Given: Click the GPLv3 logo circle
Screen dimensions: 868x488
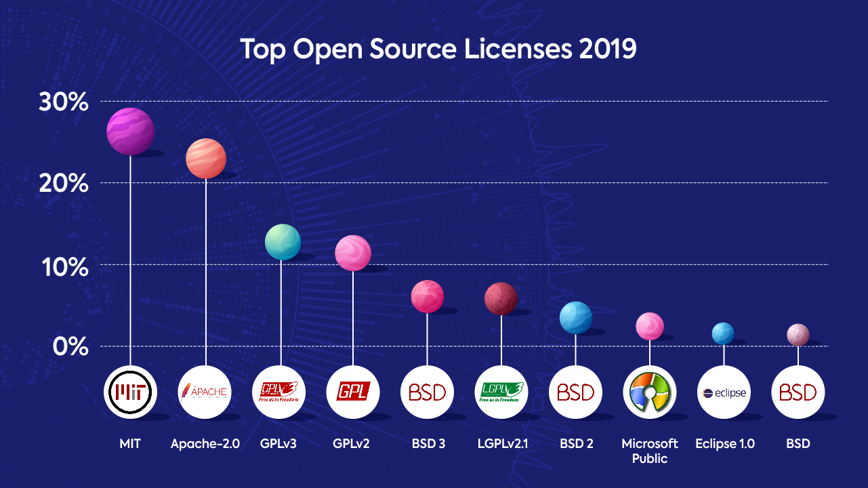Looking at the screenshot, I should (278, 392).
